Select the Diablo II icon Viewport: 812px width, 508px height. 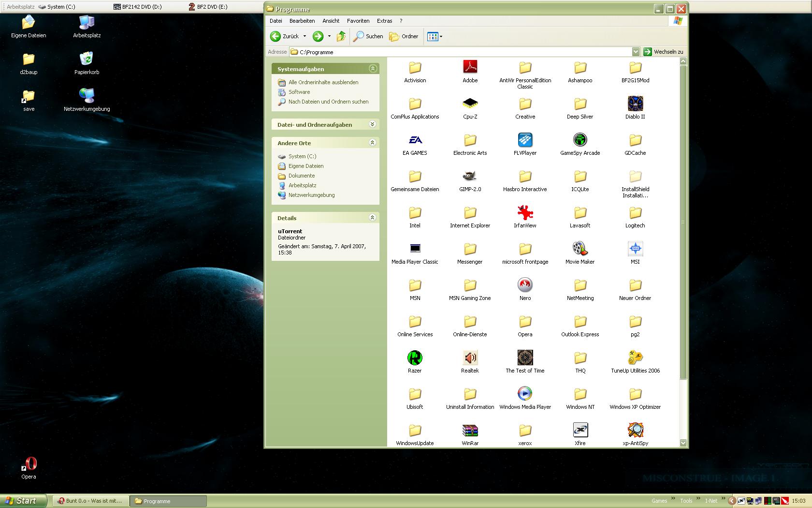(x=635, y=103)
